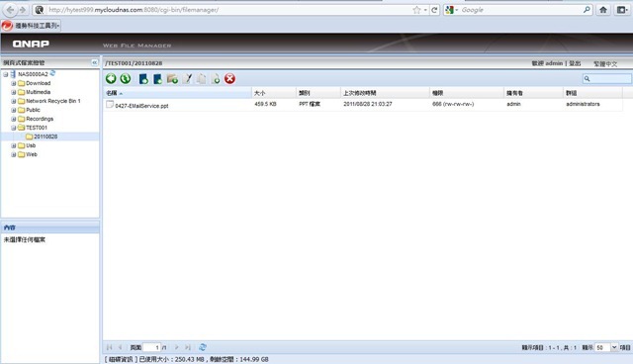This screenshot has width=633, height=364.
Task: Click the logout link next to admin
Action: [x=575, y=63]
